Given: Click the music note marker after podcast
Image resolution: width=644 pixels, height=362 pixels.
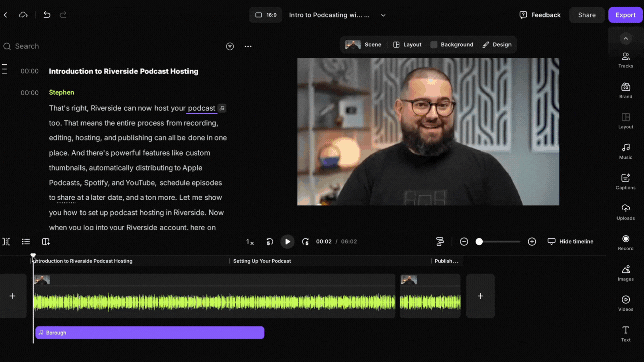Looking at the screenshot, I should (222, 108).
